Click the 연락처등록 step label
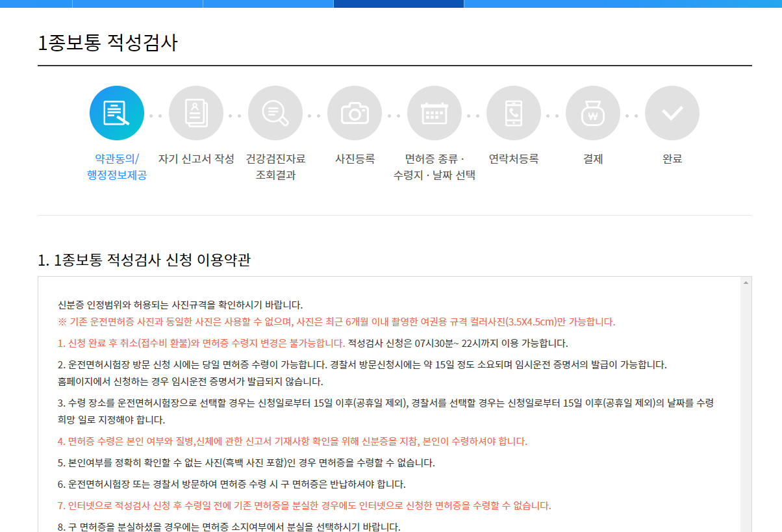Image resolution: width=782 pixels, height=532 pixels. point(513,158)
